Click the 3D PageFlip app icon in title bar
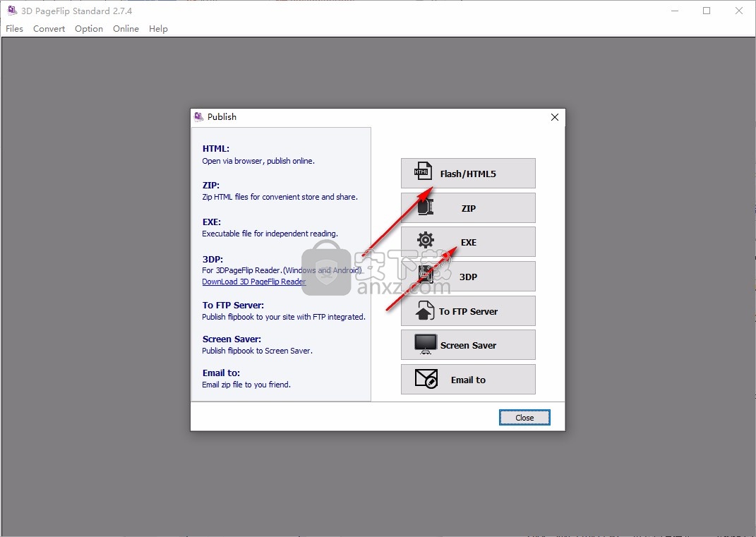 [12, 10]
